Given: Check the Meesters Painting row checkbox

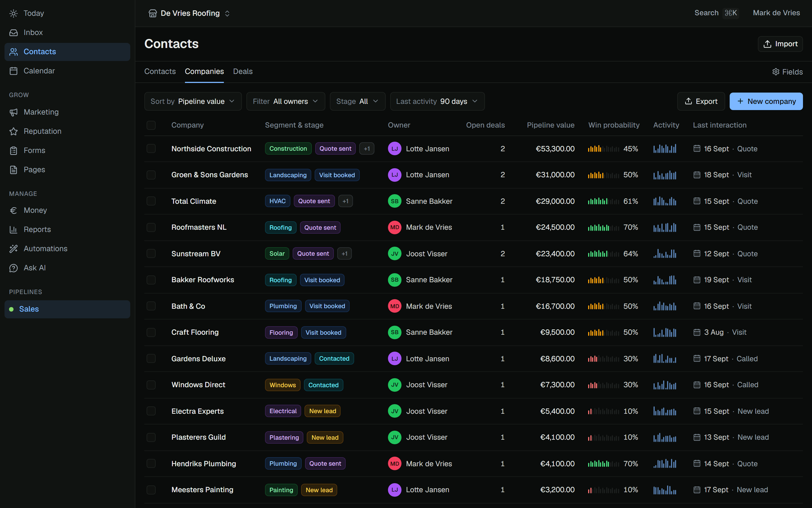Looking at the screenshot, I should coord(151,490).
